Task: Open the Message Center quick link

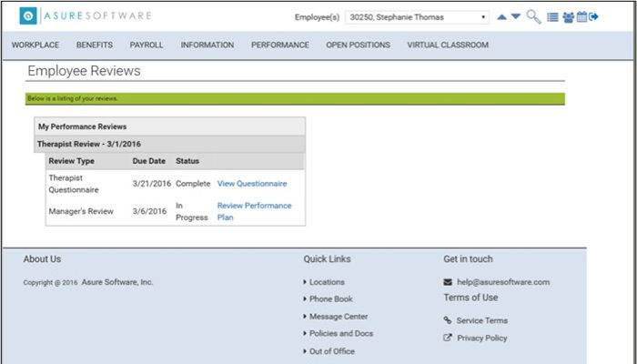Action: point(339,317)
